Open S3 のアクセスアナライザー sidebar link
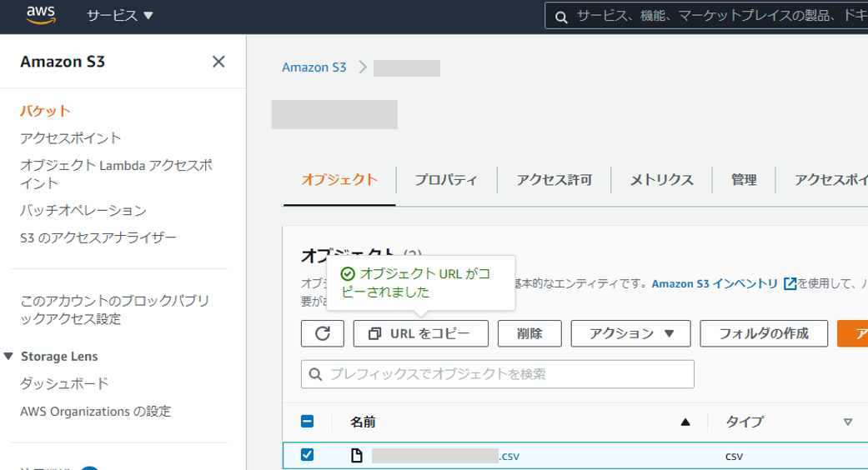Viewport: 868px width, 470px height. pos(98,237)
